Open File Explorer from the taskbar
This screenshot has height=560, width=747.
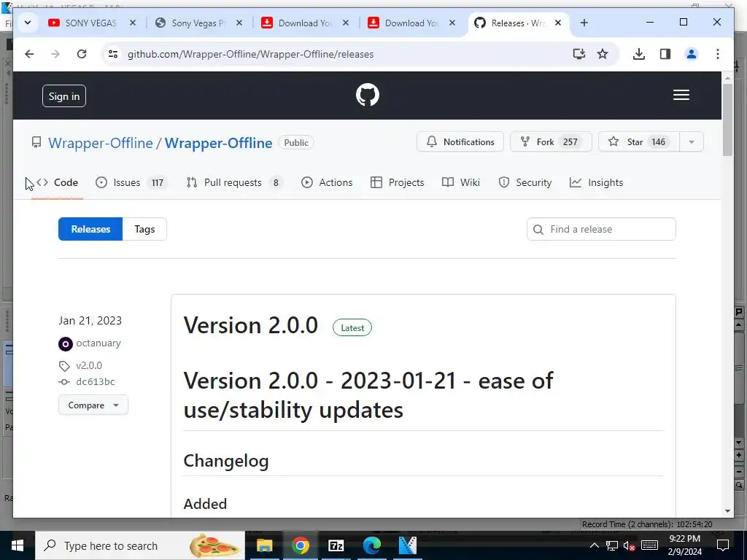pyautogui.click(x=264, y=545)
